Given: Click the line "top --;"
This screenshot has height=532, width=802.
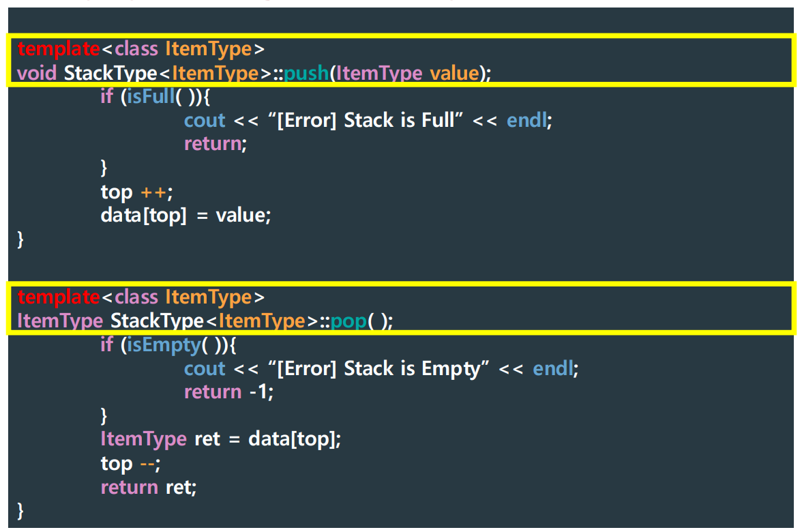Looking at the screenshot, I should pyautogui.click(x=130, y=464).
